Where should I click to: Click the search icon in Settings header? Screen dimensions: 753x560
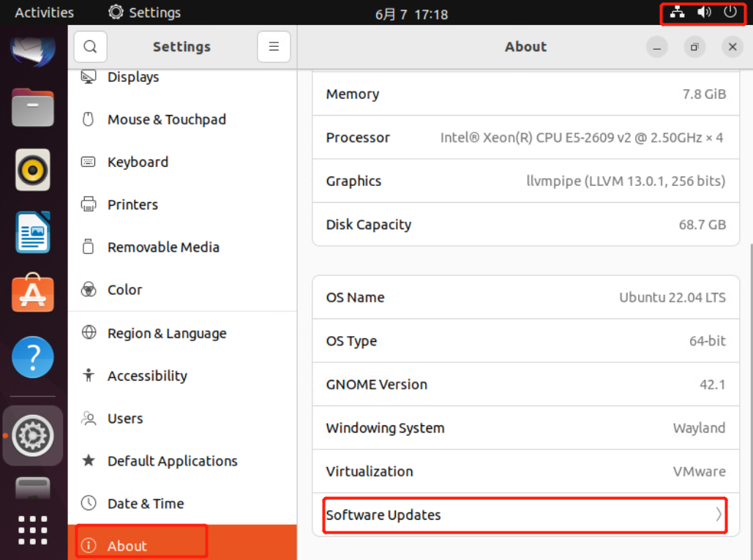(90, 47)
